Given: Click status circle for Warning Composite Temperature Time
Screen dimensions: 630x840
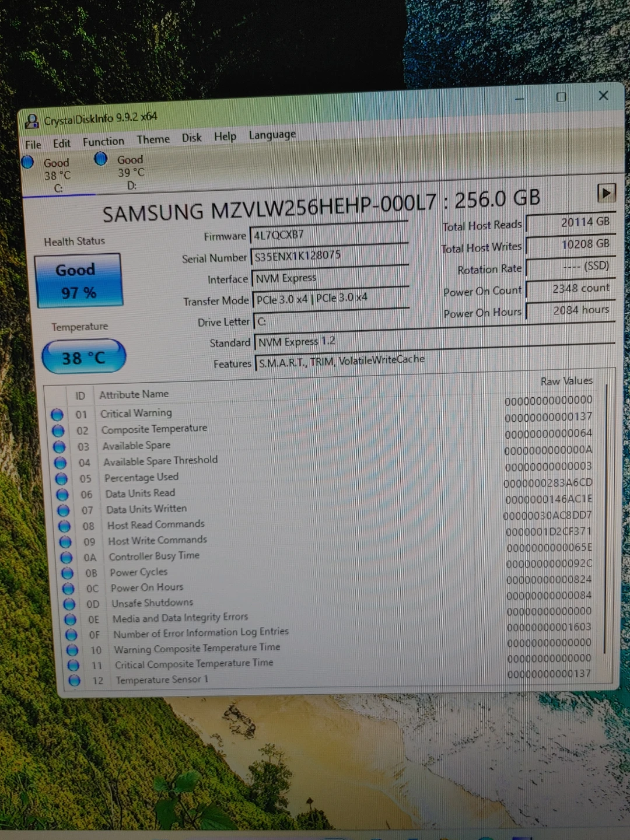Looking at the screenshot, I should (72, 649).
